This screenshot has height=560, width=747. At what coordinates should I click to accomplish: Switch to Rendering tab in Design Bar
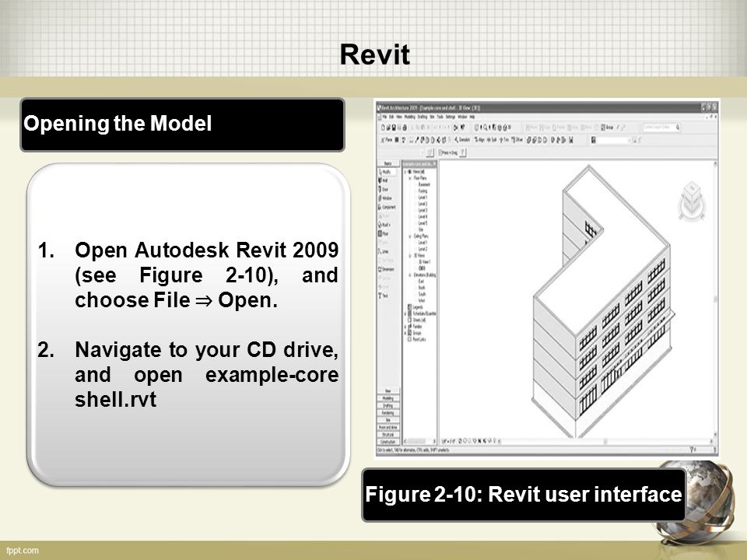[388, 413]
